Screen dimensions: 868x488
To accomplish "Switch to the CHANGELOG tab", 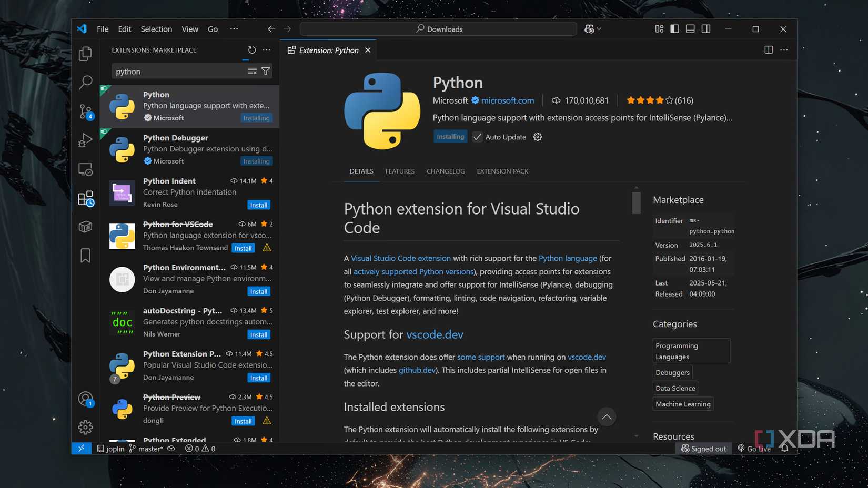I will click(445, 171).
